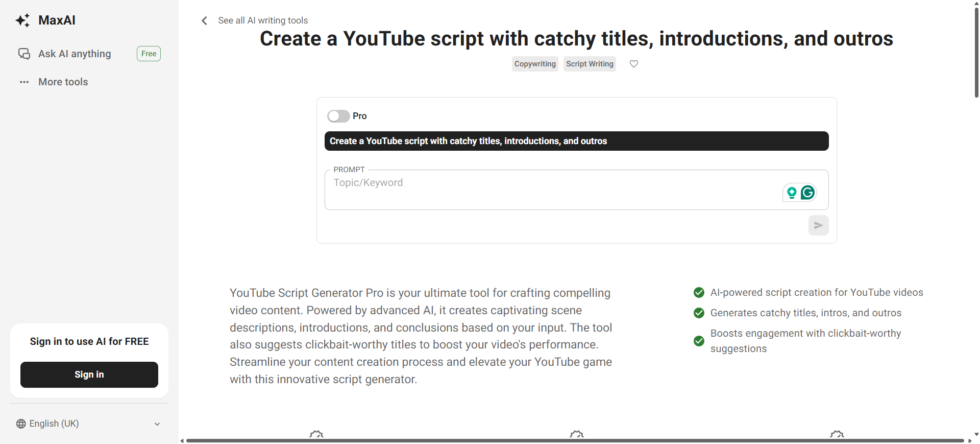Screen dimensions: 980x444
Task: Click the Grammarly icon in prompt field
Action: 807,193
